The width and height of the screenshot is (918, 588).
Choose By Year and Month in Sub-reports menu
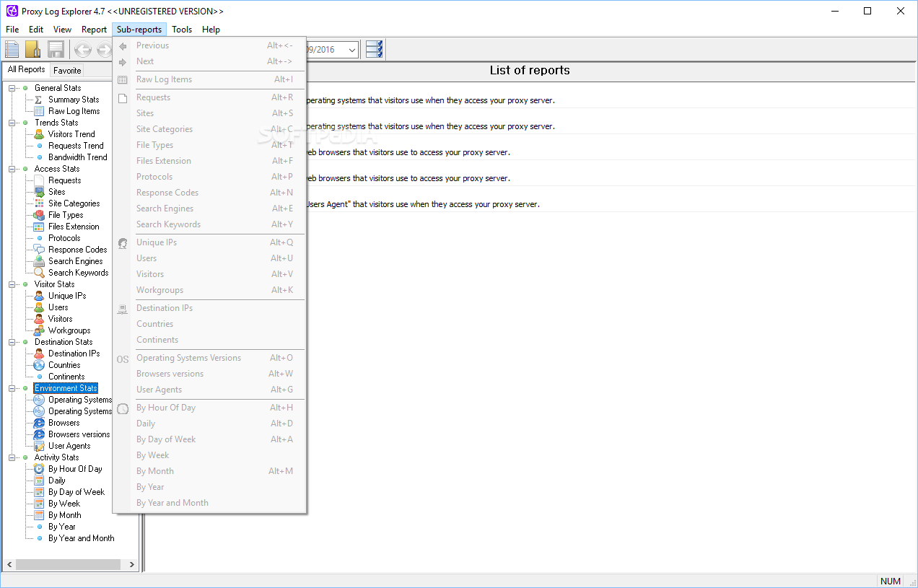tap(209, 503)
